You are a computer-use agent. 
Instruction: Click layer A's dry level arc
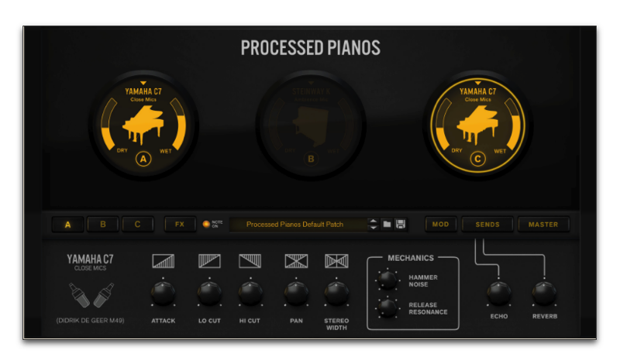pyautogui.click(x=107, y=125)
